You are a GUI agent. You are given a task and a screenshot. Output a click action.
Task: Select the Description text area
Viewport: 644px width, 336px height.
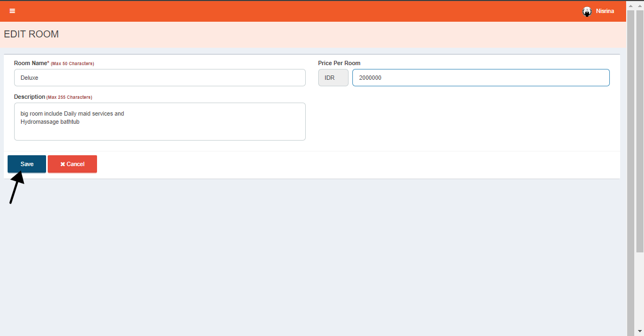click(x=159, y=122)
